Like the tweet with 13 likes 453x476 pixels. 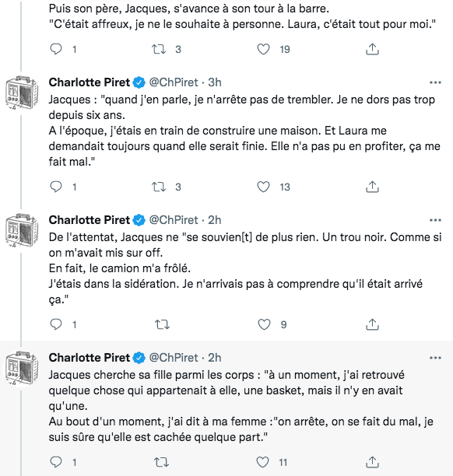[x=263, y=187]
